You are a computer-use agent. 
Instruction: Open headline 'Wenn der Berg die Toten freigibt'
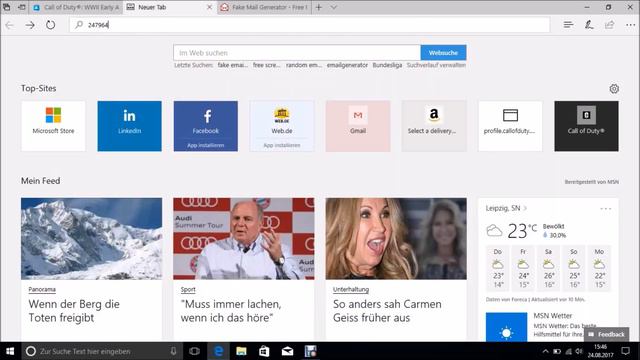(74, 311)
